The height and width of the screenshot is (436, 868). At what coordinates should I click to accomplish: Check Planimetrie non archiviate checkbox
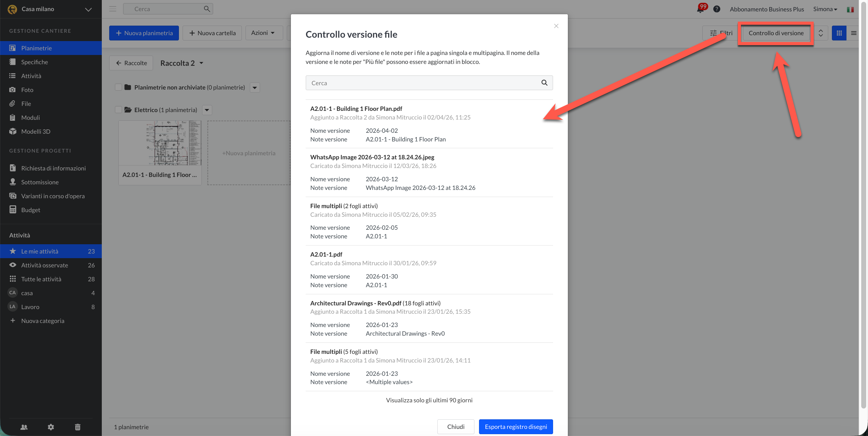tap(118, 87)
